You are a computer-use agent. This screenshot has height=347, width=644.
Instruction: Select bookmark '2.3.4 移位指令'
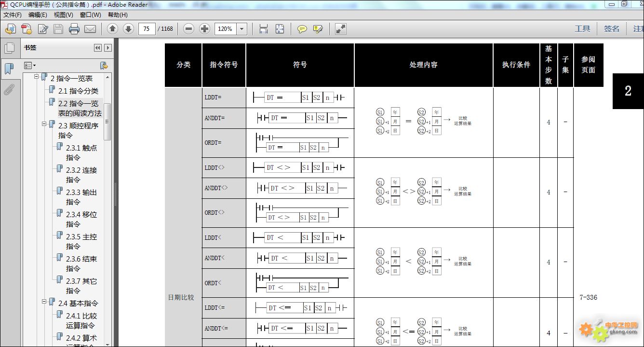(x=81, y=219)
